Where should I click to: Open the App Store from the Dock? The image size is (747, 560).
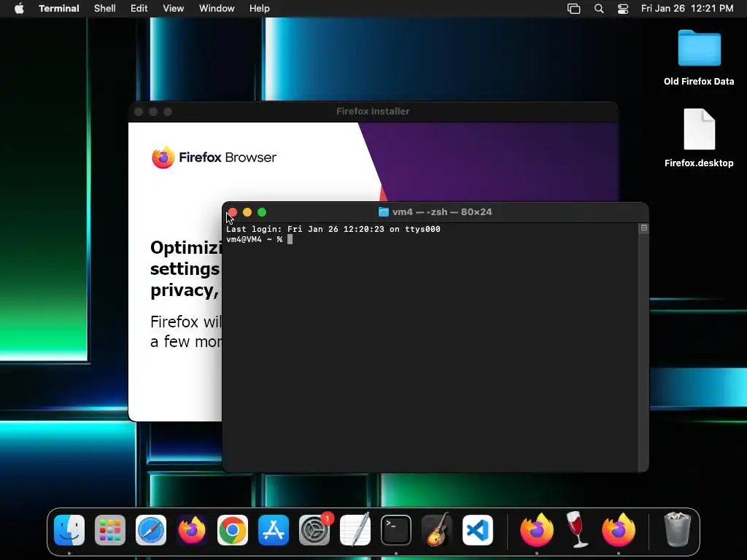[274, 530]
